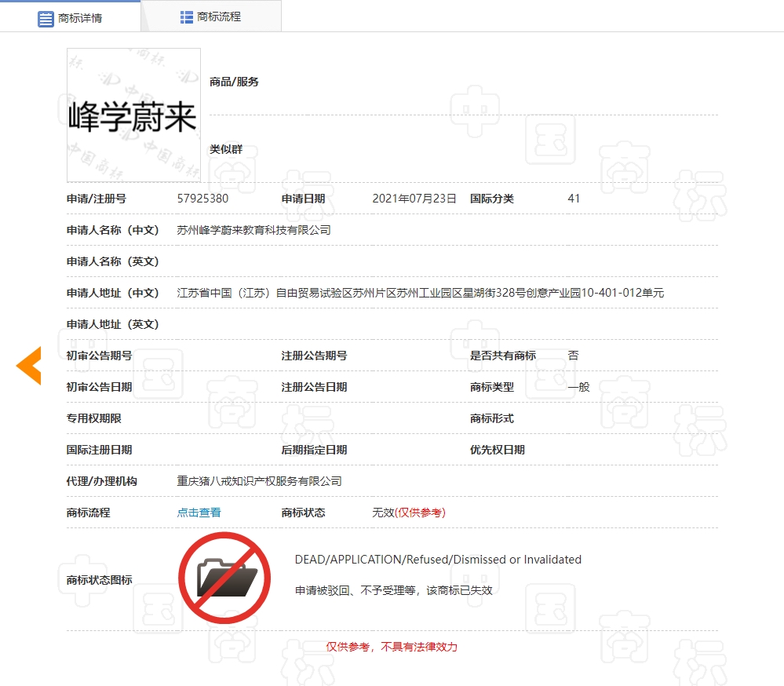The image size is (784, 686).
Task: Switch to the 商标详情 tab
Action: (70, 17)
